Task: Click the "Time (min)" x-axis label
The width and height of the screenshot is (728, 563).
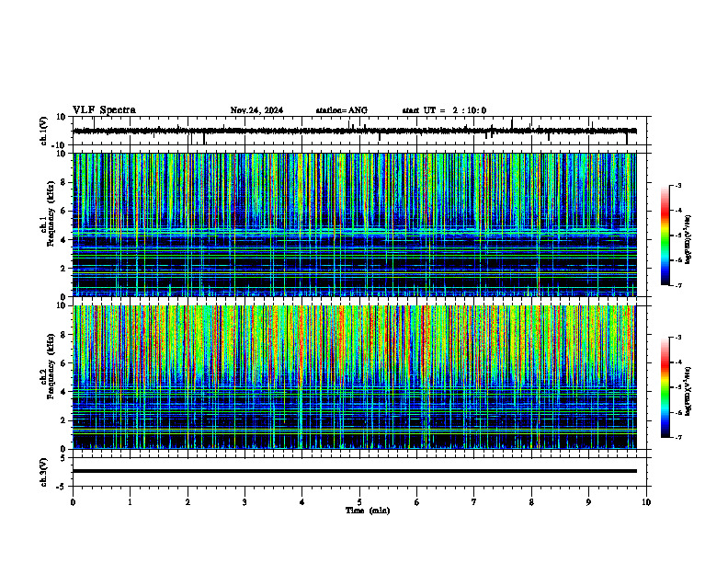Action: (368, 511)
